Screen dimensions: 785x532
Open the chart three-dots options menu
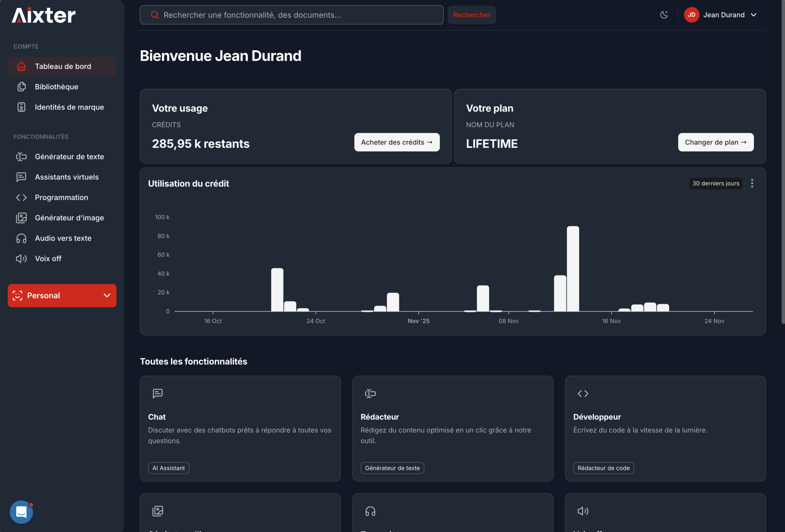[752, 183]
